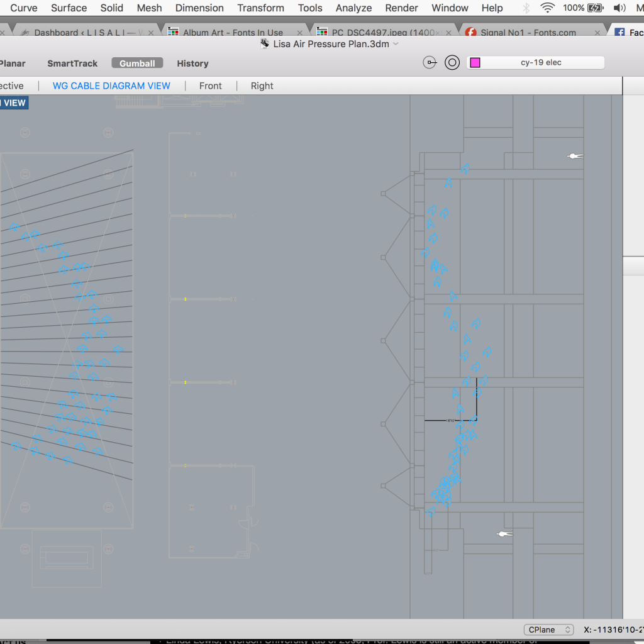Click the volume speaker icon
This screenshot has width=644, height=644.
coord(619,8)
